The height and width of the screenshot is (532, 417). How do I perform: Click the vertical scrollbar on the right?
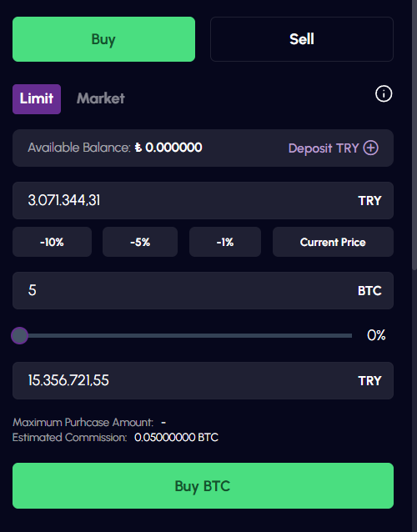[414, 136]
